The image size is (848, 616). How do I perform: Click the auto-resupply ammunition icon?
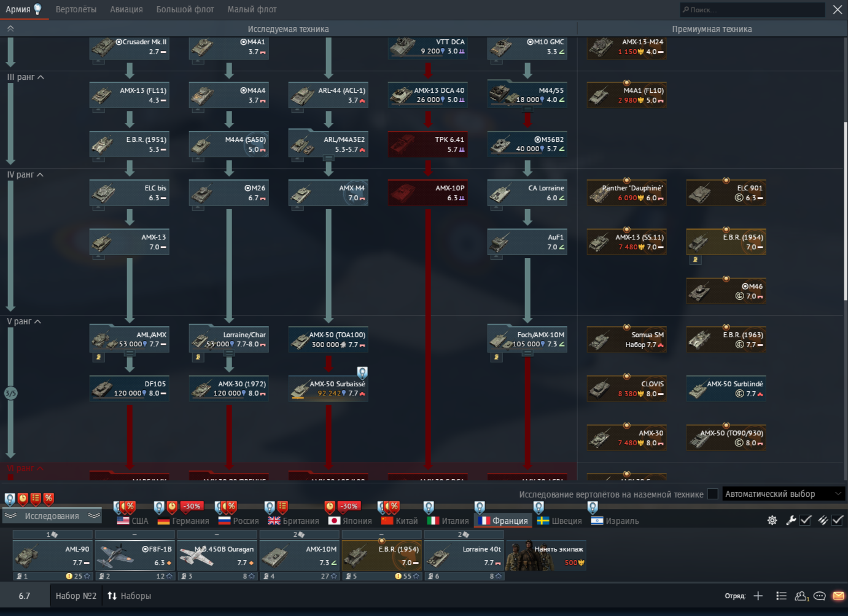point(823,520)
